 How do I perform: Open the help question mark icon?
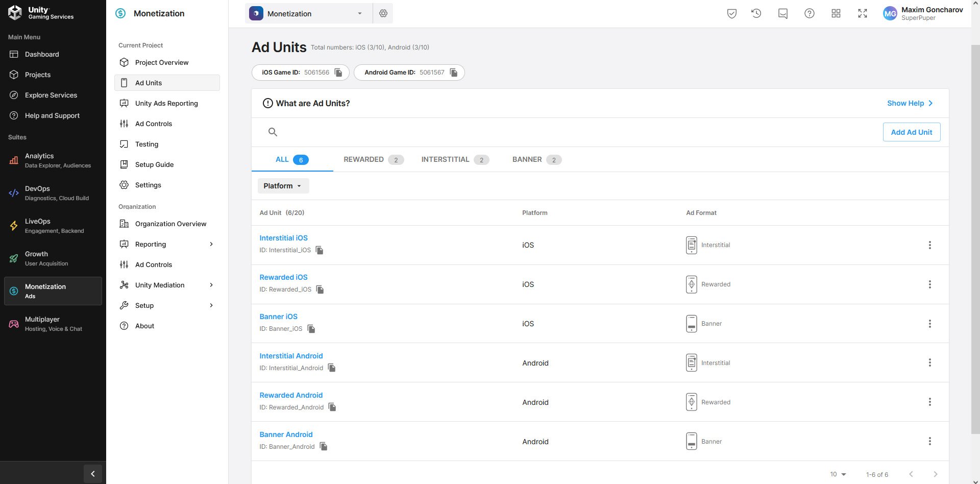coord(809,13)
